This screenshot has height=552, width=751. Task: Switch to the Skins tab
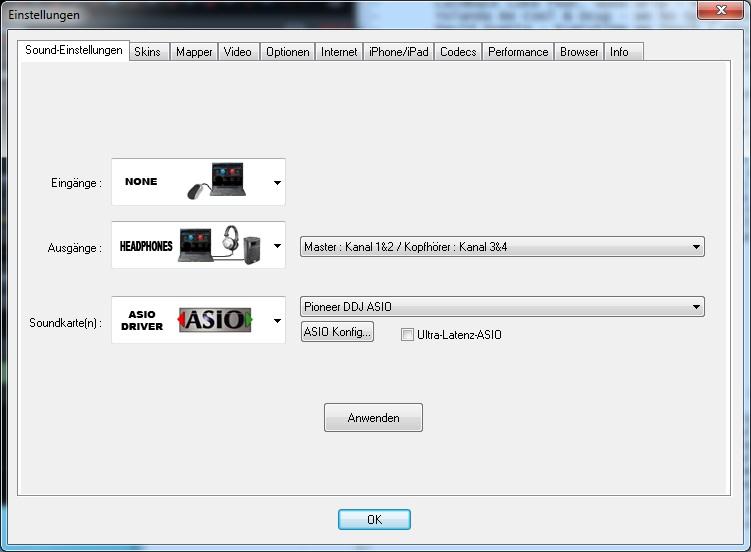click(x=148, y=52)
